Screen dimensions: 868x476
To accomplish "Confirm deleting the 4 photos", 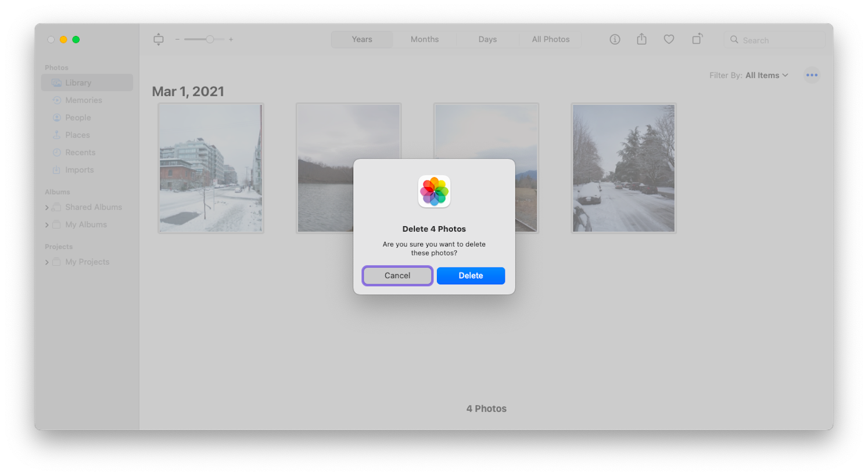I will [x=471, y=275].
